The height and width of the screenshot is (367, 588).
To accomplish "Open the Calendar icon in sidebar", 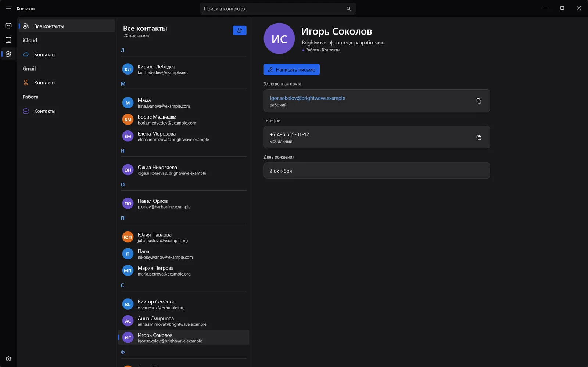I will (x=8, y=40).
